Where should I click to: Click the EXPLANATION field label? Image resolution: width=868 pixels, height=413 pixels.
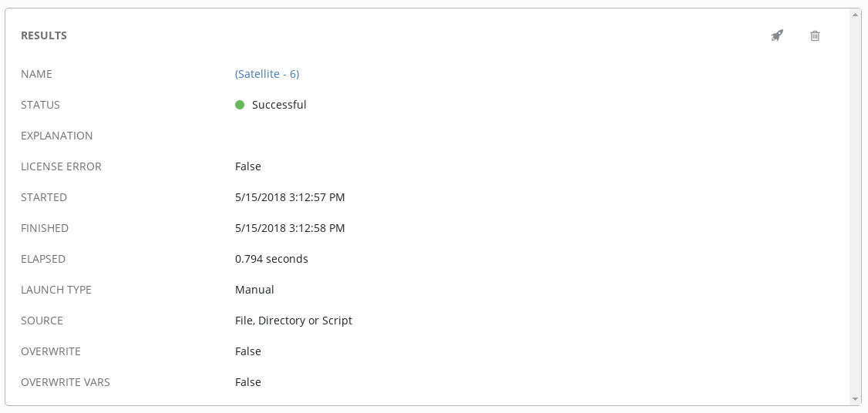(57, 136)
